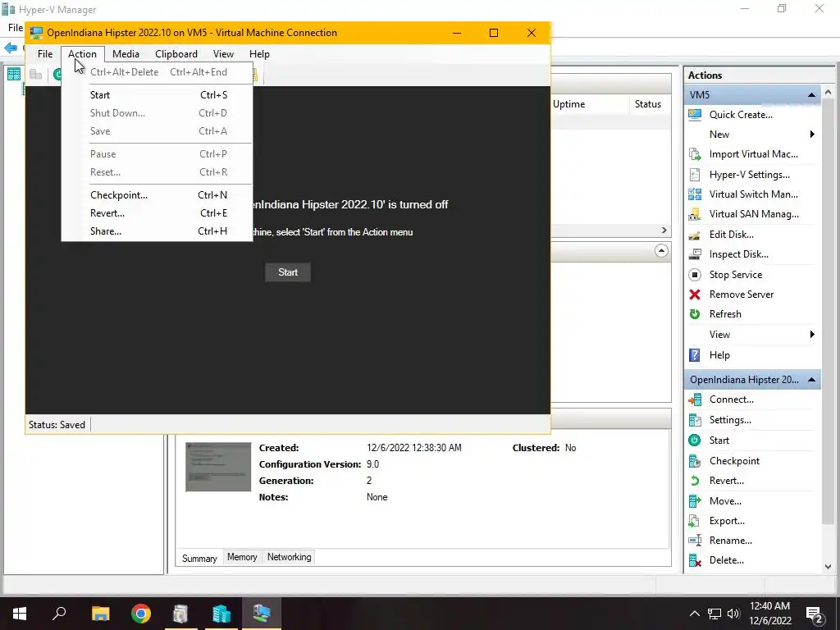
Task: Click Export... action label
Action: click(x=727, y=521)
